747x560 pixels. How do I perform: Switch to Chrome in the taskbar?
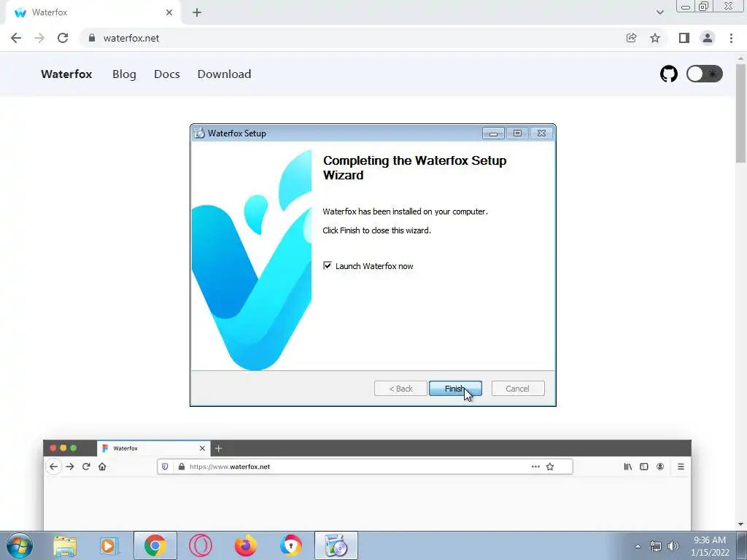(155, 545)
